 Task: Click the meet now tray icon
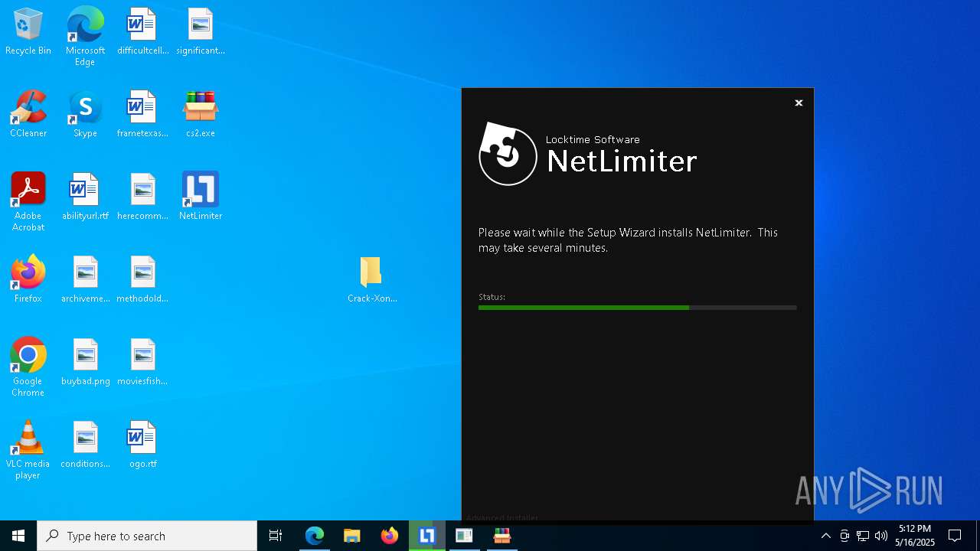coord(844,536)
